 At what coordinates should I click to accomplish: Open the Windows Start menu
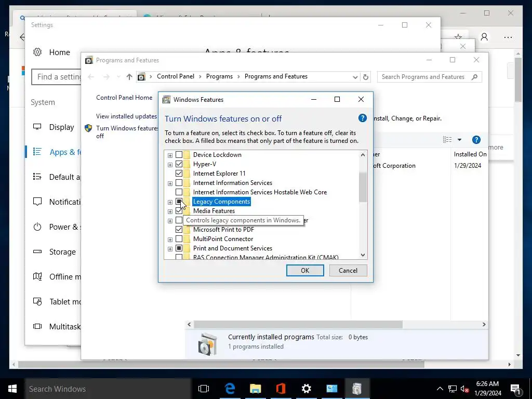click(x=12, y=389)
